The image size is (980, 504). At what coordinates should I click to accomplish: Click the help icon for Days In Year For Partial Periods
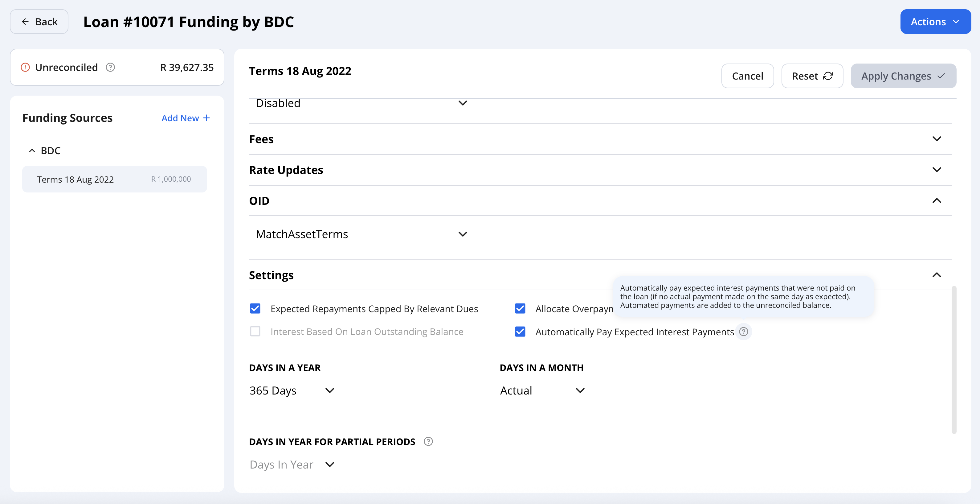click(x=428, y=442)
